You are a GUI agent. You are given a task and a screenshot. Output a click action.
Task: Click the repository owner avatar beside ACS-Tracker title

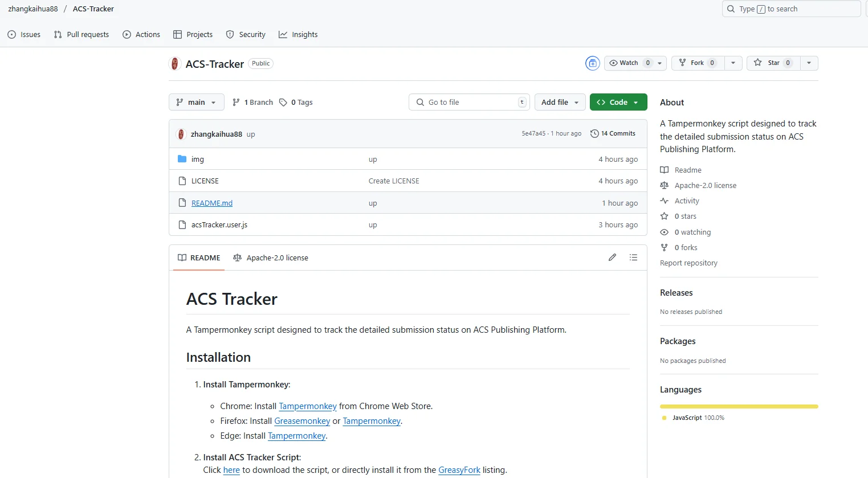point(175,63)
